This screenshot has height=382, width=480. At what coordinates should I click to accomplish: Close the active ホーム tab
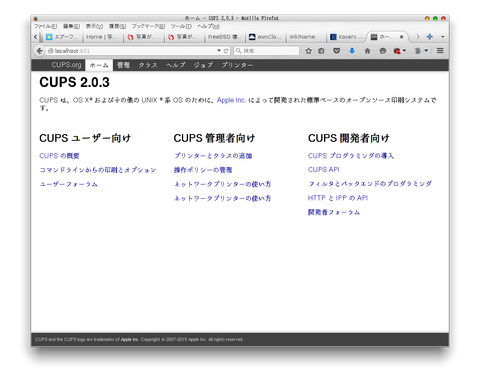click(402, 37)
